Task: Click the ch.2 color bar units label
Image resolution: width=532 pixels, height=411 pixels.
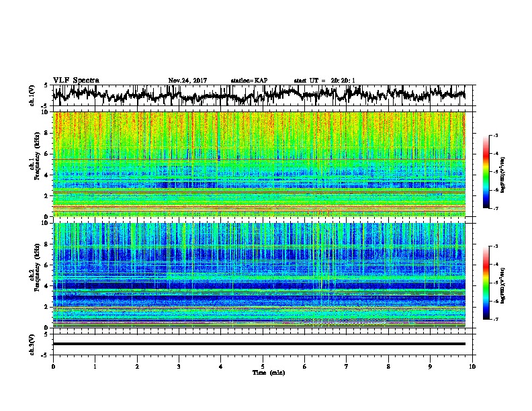Action: click(503, 285)
